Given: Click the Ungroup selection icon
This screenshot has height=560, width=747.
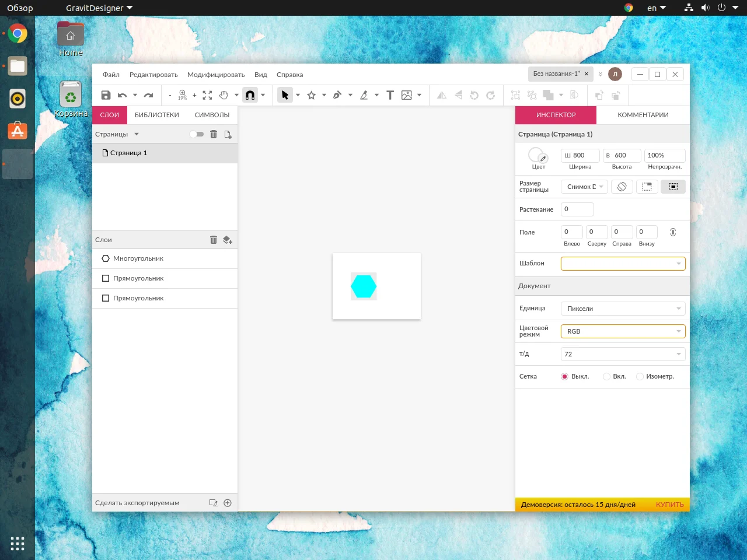Looking at the screenshot, I should tap(532, 95).
